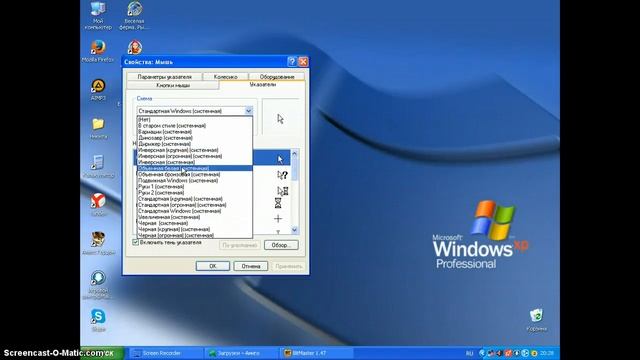
Task: Click pointer list scrollbar down arrow
Action: pyautogui.click(x=295, y=230)
